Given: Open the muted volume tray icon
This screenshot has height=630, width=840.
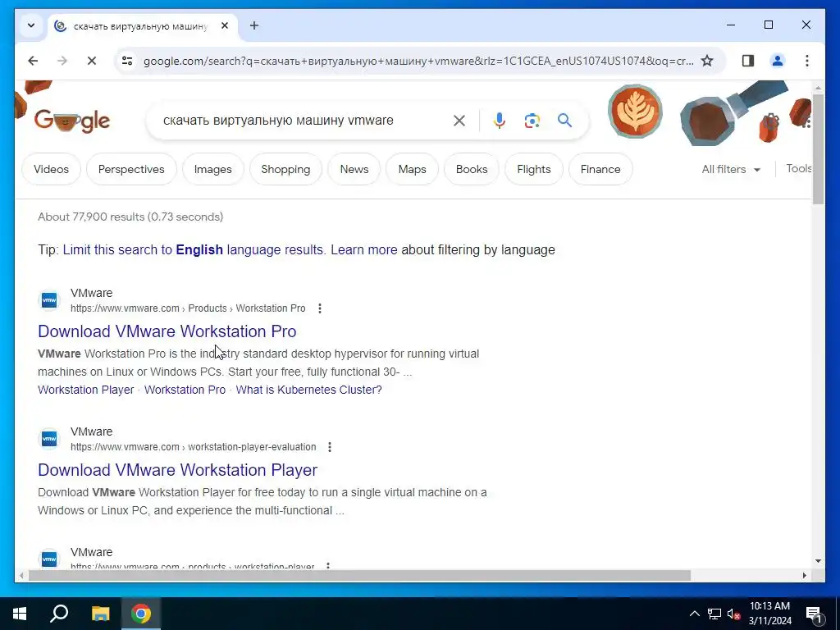Looking at the screenshot, I should pyautogui.click(x=733, y=614).
